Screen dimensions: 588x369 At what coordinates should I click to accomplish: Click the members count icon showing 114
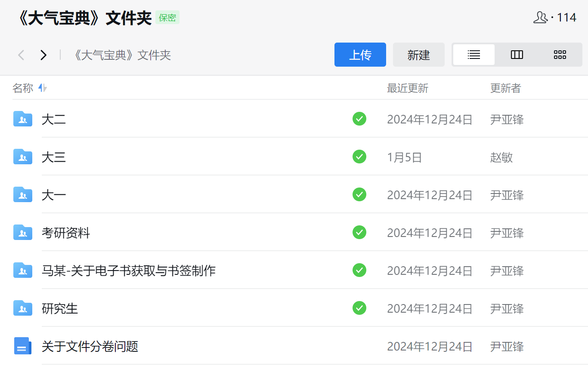541,17
